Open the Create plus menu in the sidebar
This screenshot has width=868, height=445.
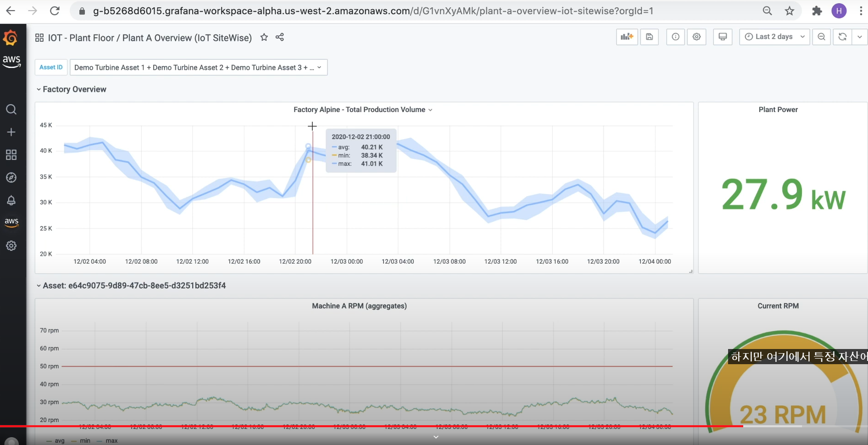click(x=11, y=132)
